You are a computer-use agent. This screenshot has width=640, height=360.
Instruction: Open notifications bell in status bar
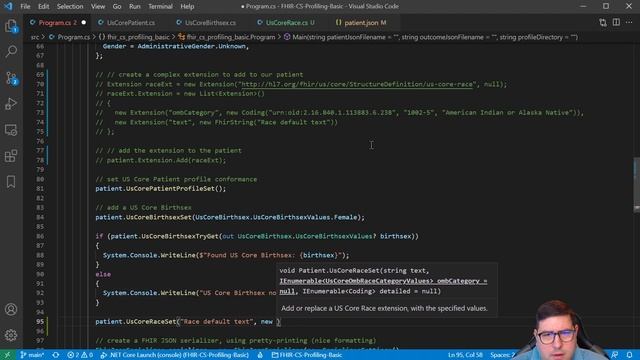629,355
